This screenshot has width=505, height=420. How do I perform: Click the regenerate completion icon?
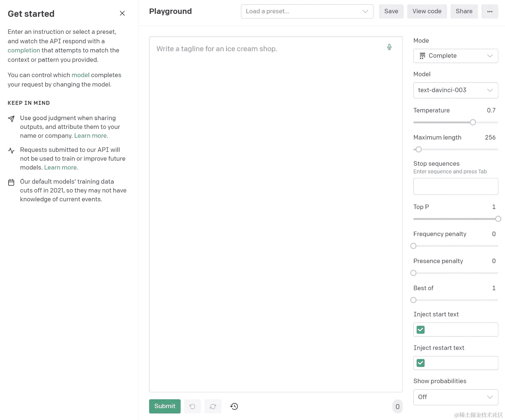(213, 406)
